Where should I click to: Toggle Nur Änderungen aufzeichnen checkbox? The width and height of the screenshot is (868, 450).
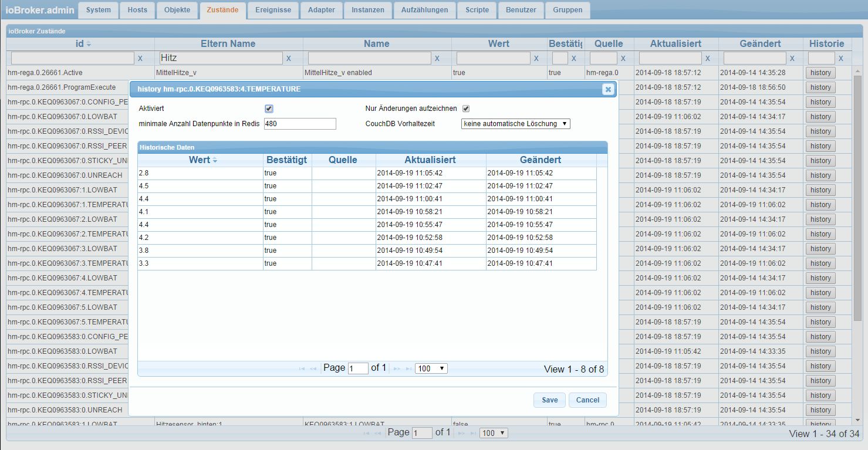pos(466,109)
